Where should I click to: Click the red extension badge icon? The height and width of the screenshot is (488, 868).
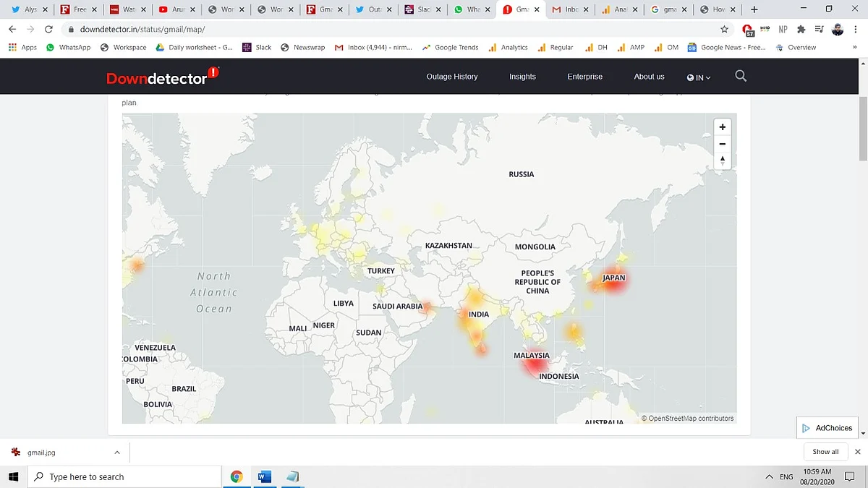tap(748, 30)
